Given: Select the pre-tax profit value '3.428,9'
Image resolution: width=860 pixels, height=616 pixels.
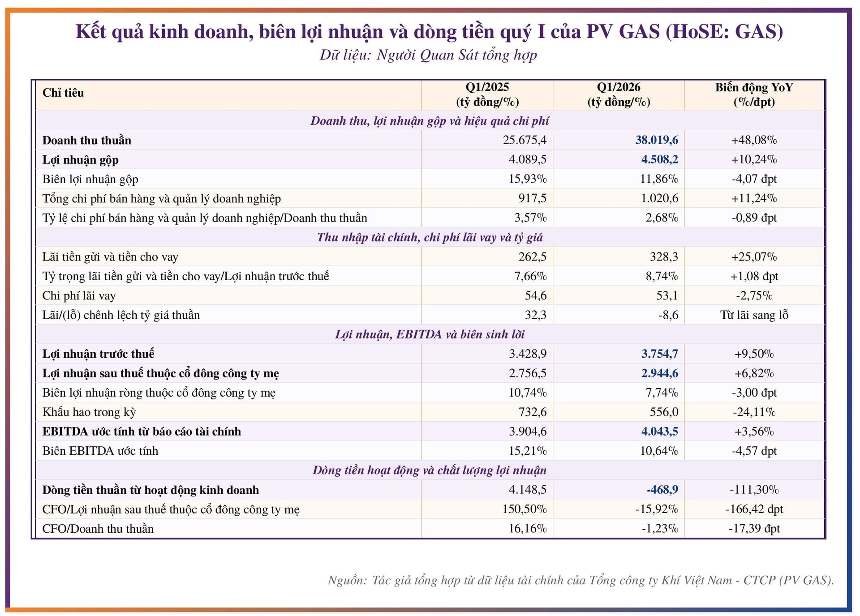Looking at the screenshot, I should [528, 354].
